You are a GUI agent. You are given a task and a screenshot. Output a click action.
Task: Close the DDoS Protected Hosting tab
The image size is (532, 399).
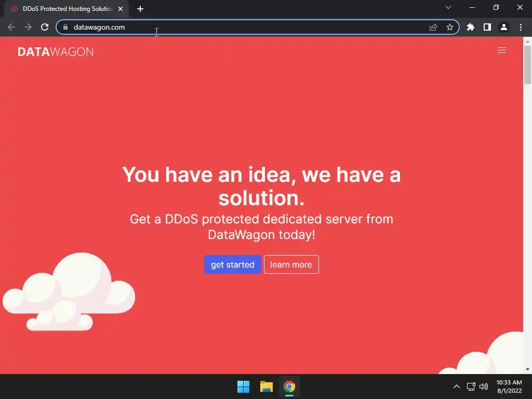121,9
